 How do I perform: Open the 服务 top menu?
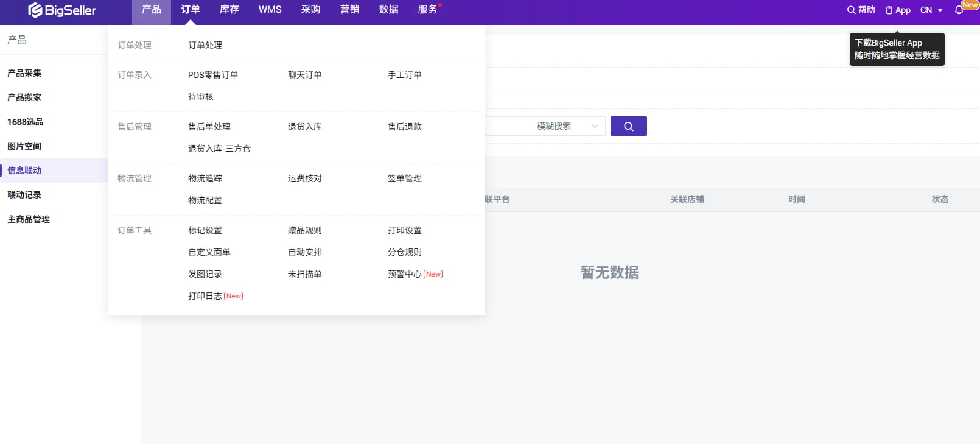(x=428, y=10)
